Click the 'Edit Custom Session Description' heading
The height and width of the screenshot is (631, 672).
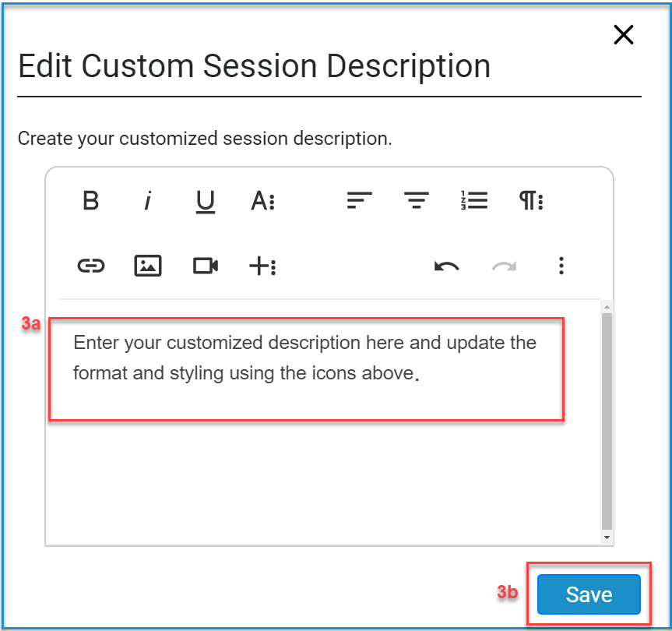point(254,66)
